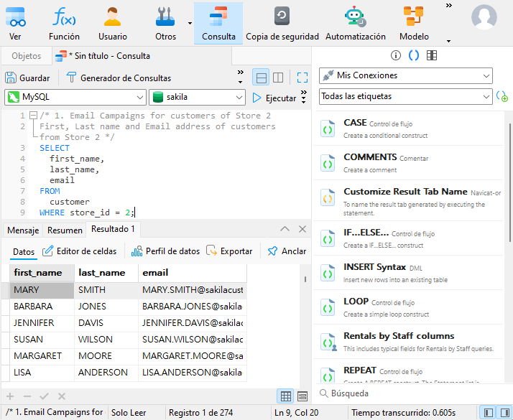Select the Datos view tab
Viewport: 513px width, 420px height.
pyautogui.click(x=24, y=252)
